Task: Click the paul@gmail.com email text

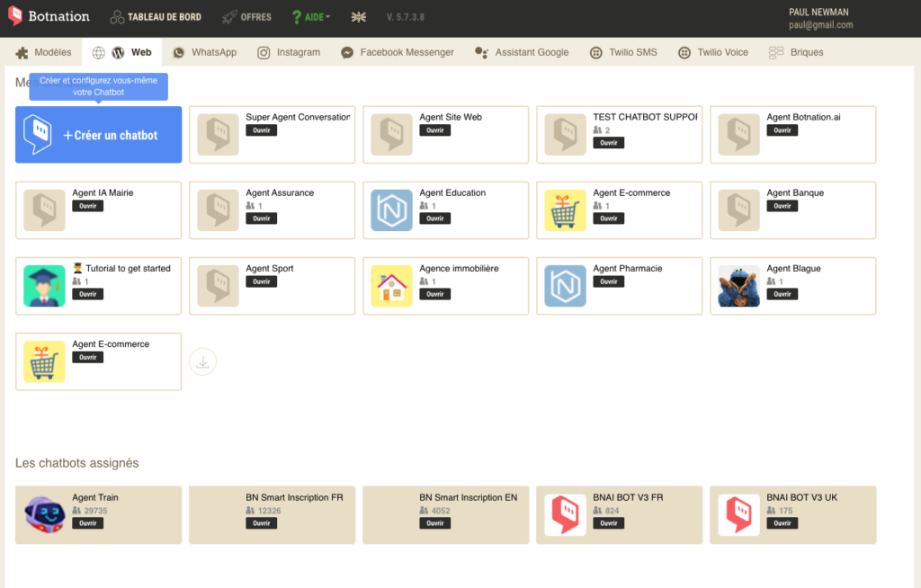Action: [x=820, y=24]
